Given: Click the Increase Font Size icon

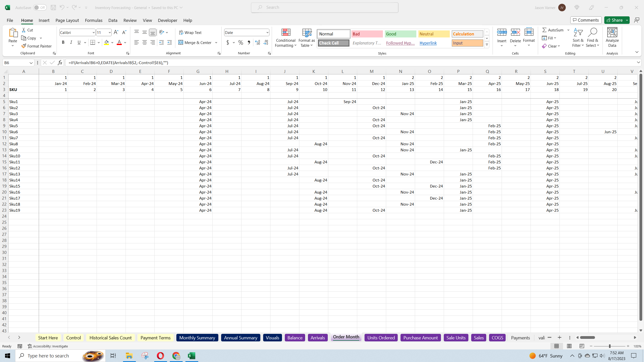Looking at the screenshot, I should click(x=116, y=32).
